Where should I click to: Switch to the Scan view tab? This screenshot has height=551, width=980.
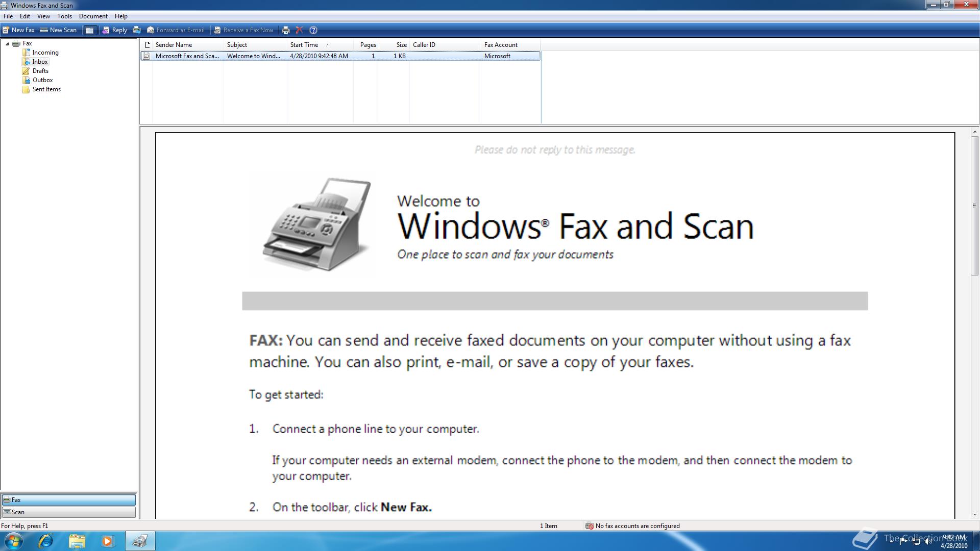69,512
